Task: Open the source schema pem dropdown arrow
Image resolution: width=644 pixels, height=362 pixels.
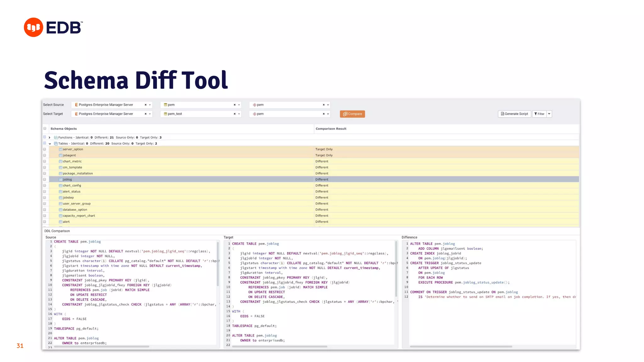Action: [328, 105]
